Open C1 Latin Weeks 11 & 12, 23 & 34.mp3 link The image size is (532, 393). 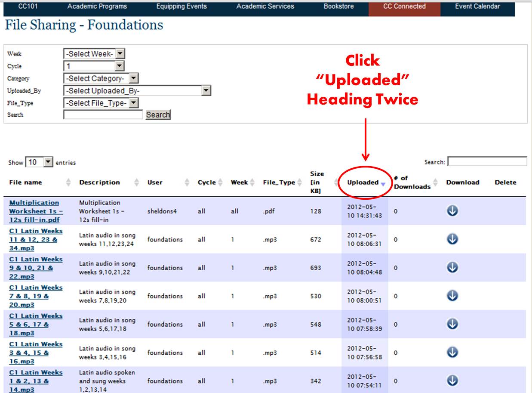(36, 240)
